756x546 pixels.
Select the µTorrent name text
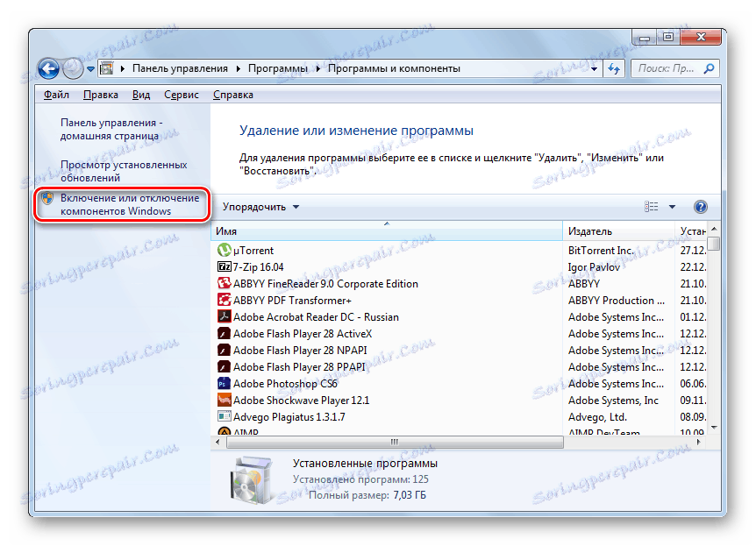tap(253, 250)
